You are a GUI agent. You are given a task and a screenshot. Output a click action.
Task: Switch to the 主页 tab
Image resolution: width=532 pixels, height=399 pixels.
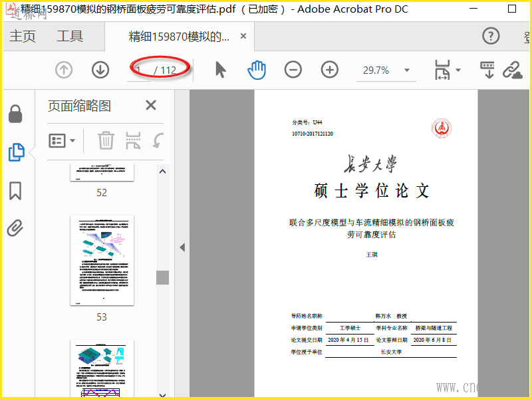click(23, 36)
